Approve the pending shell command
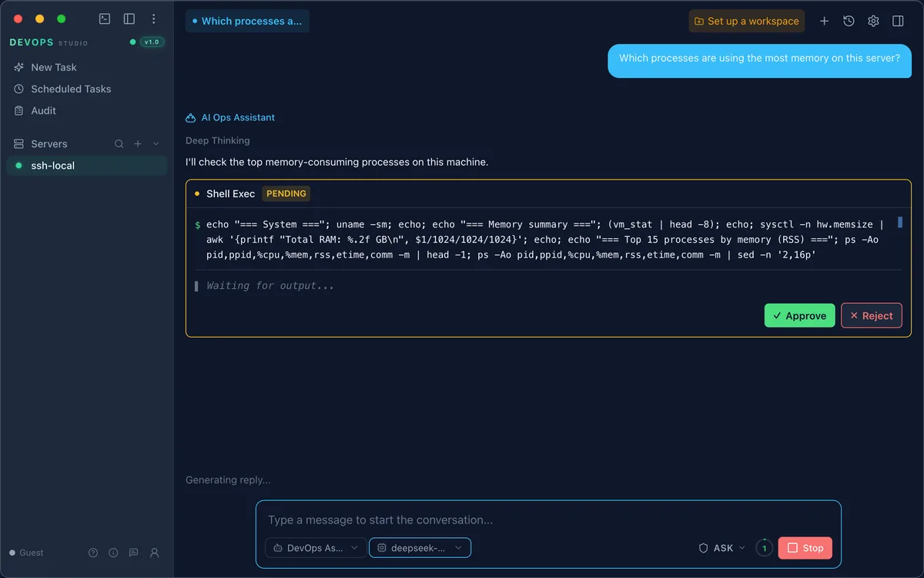The image size is (924, 578). [799, 316]
